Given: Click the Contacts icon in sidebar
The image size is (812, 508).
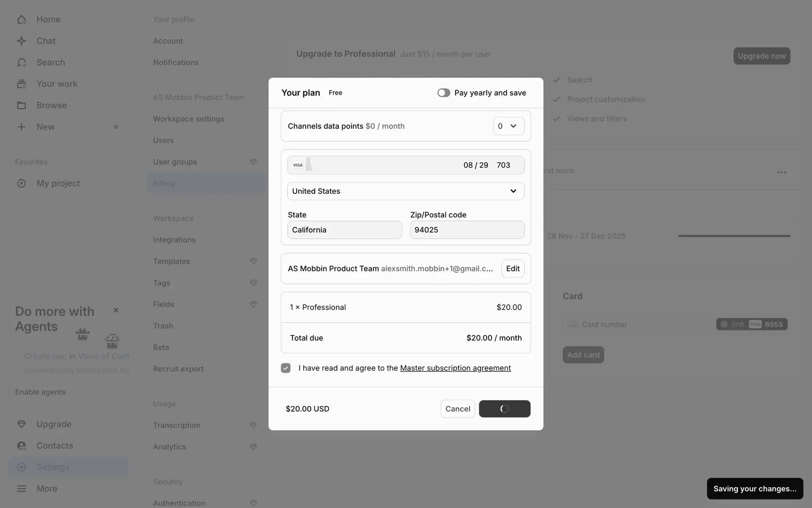Looking at the screenshot, I should pos(22,446).
